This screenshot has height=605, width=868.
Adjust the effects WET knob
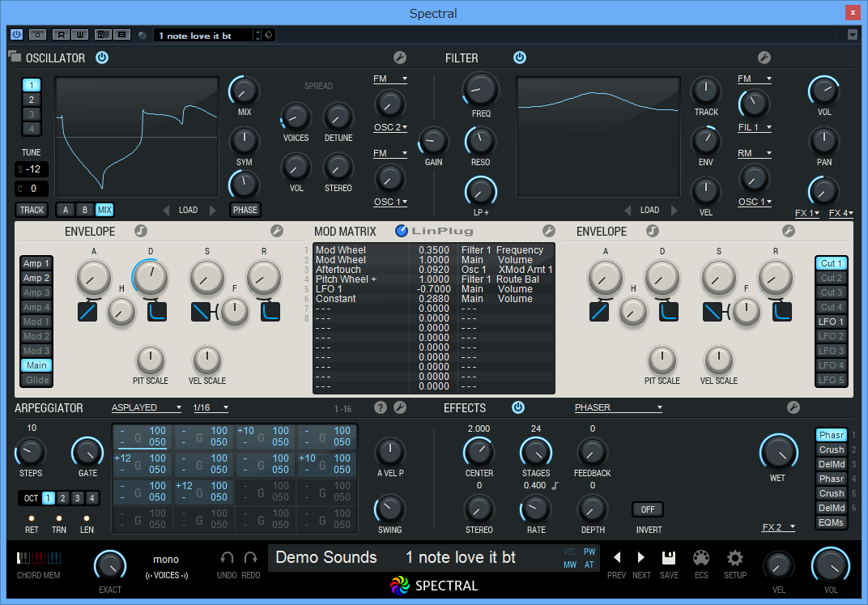coord(778,452)
